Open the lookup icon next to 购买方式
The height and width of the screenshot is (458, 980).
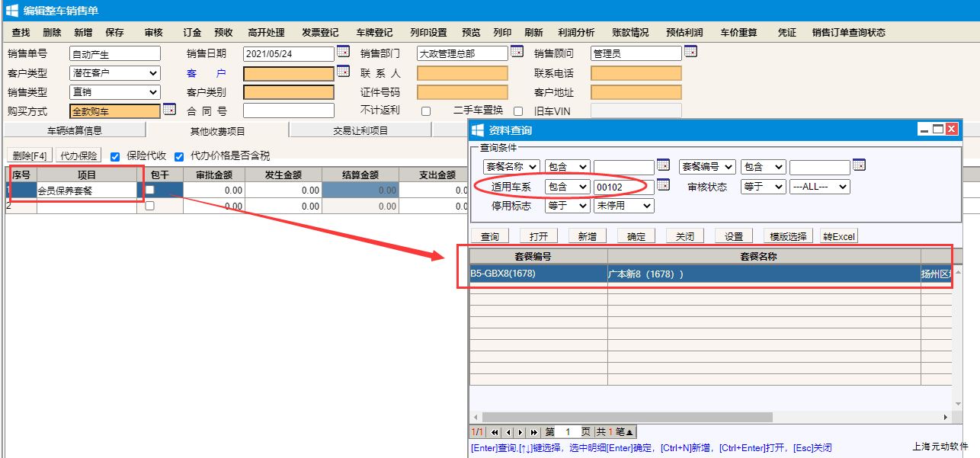click(169, 110)
